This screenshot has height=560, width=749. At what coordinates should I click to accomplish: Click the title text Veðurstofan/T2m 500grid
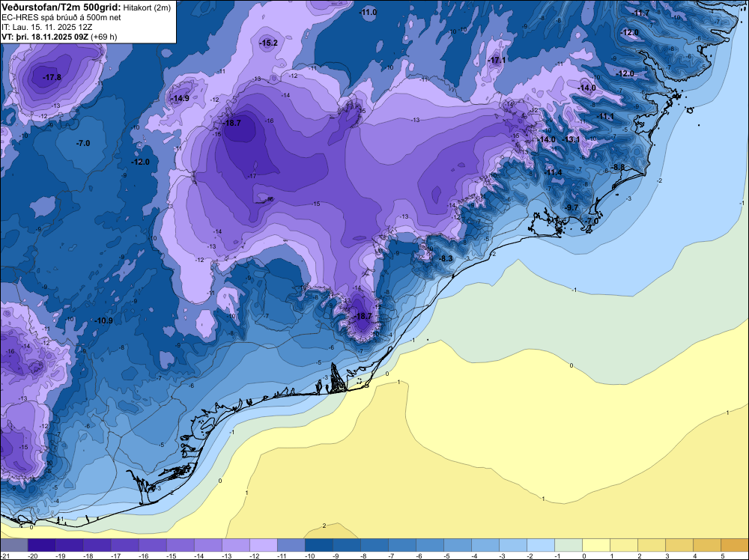(x=61, y=7)
